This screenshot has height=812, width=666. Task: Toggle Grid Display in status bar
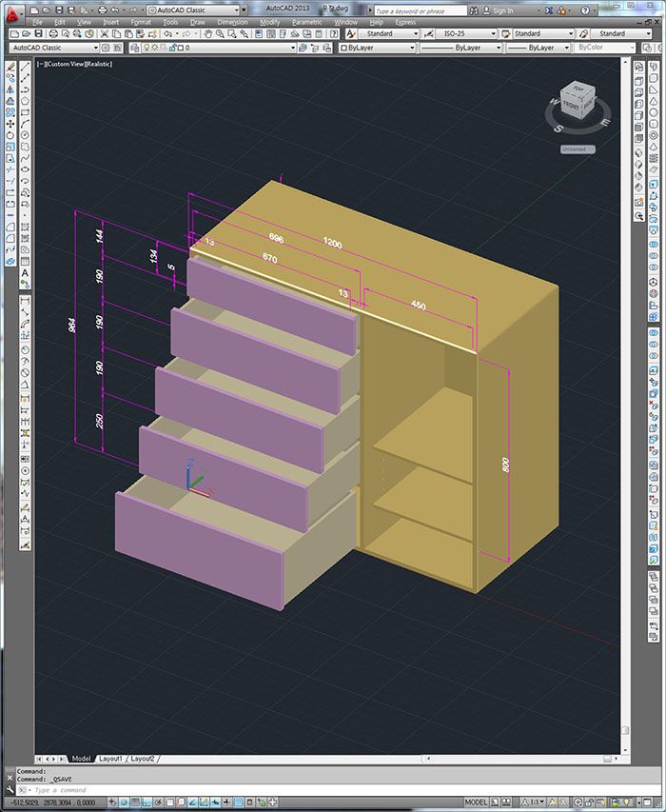pos(136,802)
